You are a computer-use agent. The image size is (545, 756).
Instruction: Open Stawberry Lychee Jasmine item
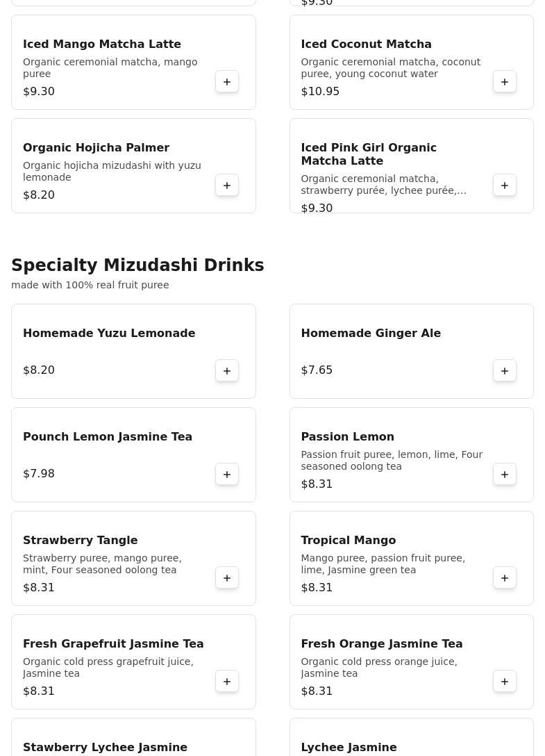pyautogui.click(x=105, y=748)
